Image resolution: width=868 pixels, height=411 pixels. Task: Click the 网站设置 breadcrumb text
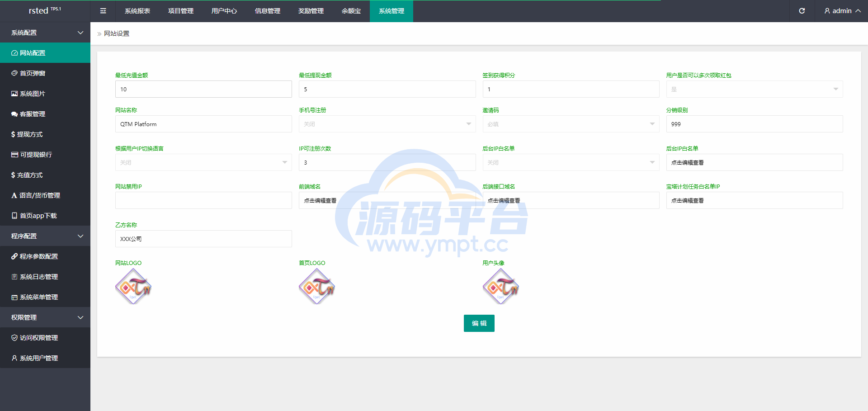117,34
